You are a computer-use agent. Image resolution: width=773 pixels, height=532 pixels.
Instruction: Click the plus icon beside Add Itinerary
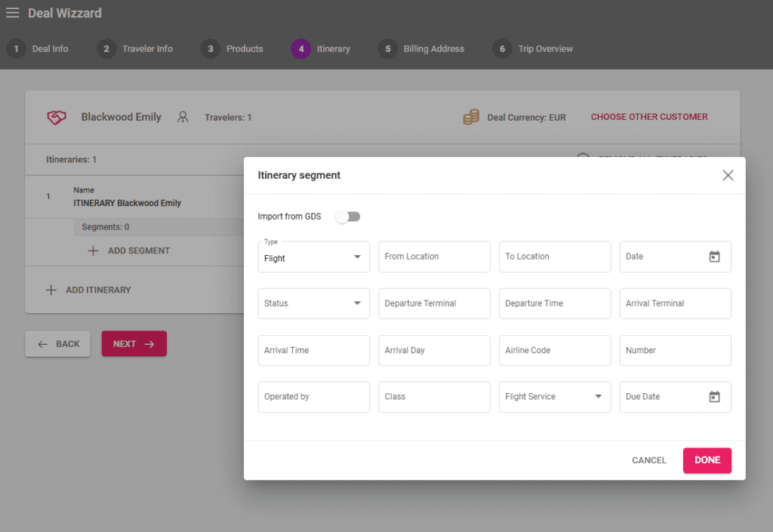coord(51,290)
